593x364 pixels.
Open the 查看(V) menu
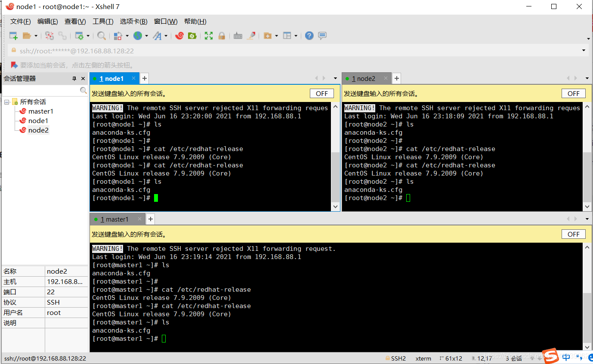75,22
